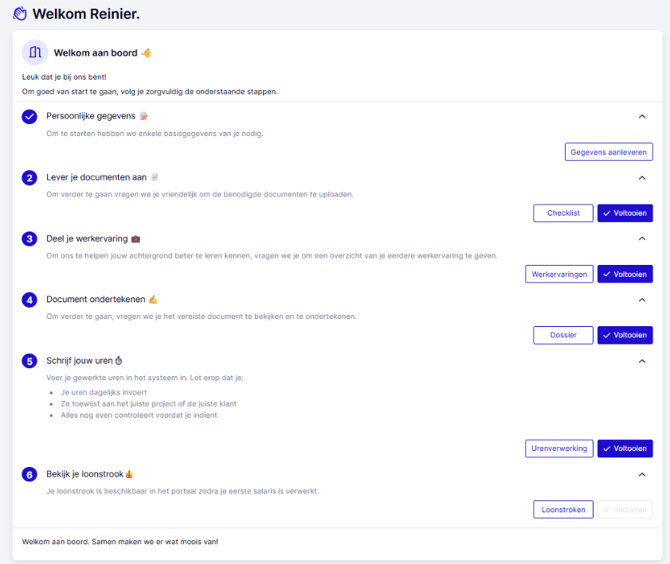Collapse the Persoonlijke gegevens section
The height and width of the screenshot is (564, 670).
642,117
